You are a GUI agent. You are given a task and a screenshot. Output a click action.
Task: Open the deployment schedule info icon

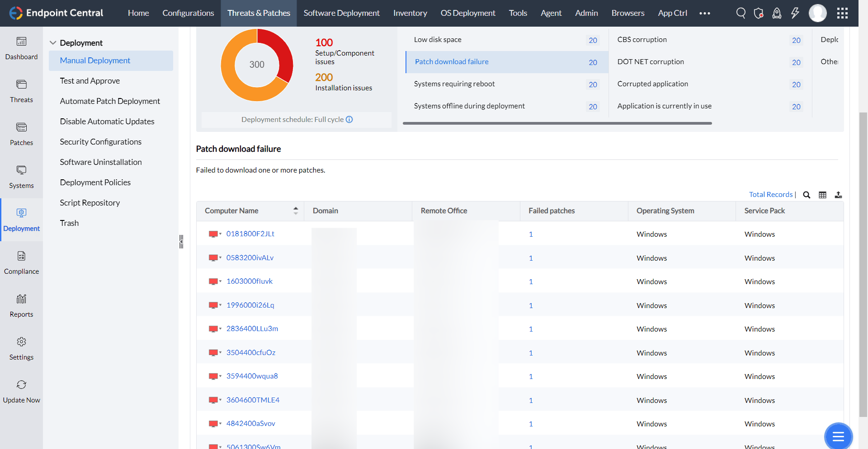coord(349,119)
